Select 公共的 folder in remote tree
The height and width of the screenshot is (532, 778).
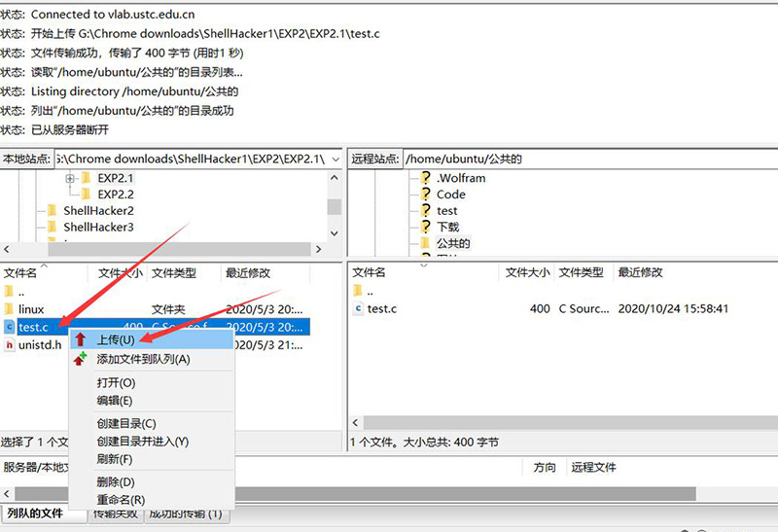453,243
